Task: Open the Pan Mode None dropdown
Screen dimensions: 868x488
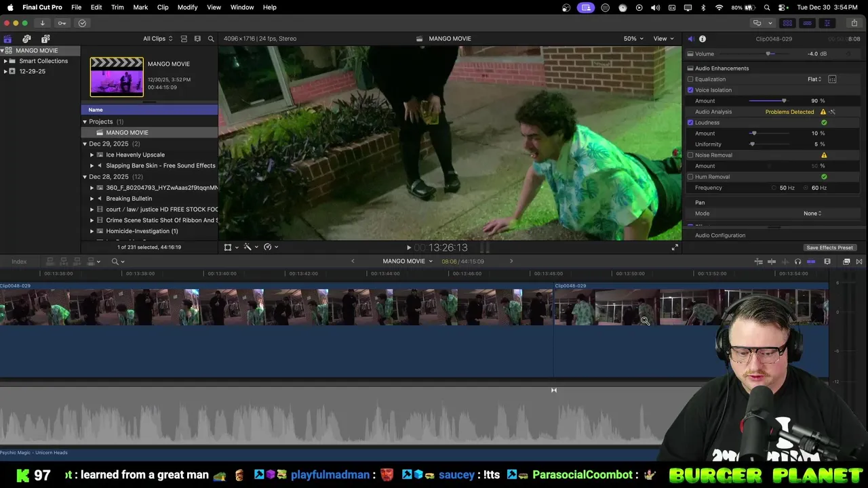Action: (812, 213)
